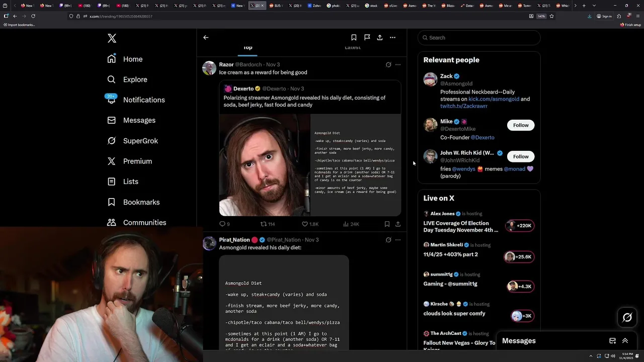Open kick.com/asmongold link
This screenshot has width=644, height=362.
coord(494,99)
